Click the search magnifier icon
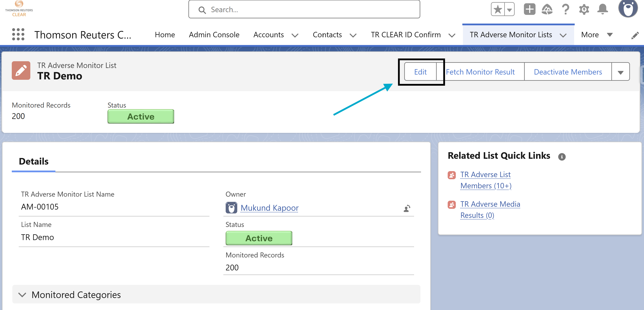644x310 pixels. (202, 10)
